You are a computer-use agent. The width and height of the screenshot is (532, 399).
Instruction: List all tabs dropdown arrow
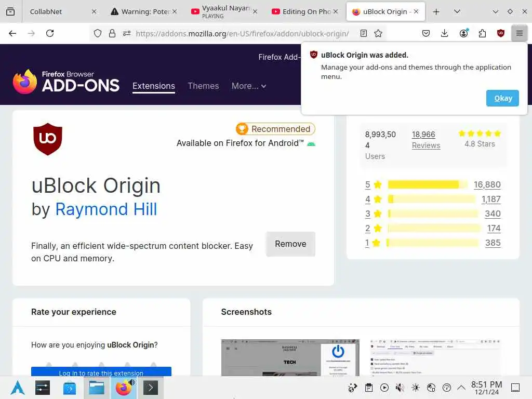click(457, 11)
